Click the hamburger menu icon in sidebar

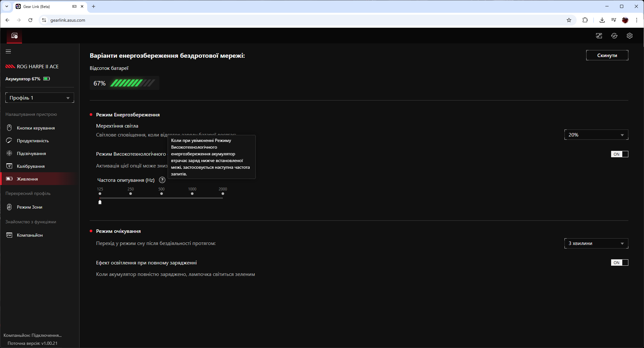click(8, 51)
